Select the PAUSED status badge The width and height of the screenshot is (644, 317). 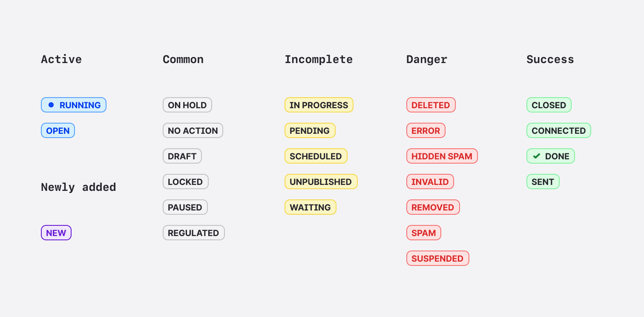coord(185,207)
